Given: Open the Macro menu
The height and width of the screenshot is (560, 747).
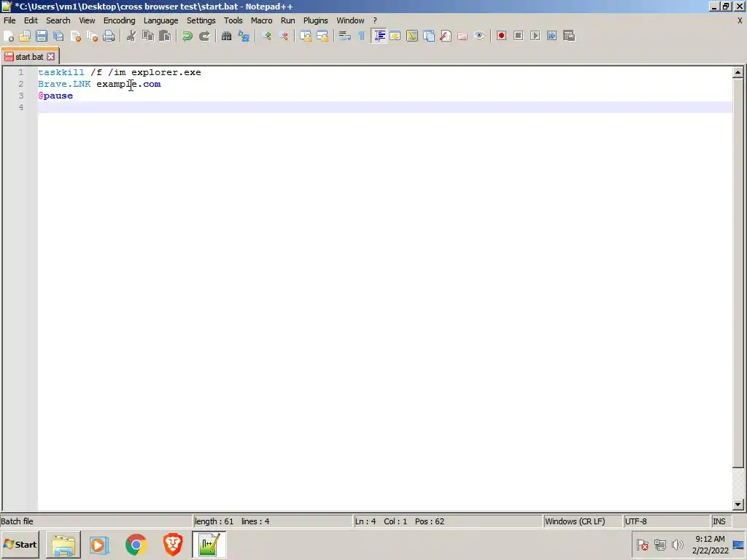Looking at the screenshot, I should point(262,20).
